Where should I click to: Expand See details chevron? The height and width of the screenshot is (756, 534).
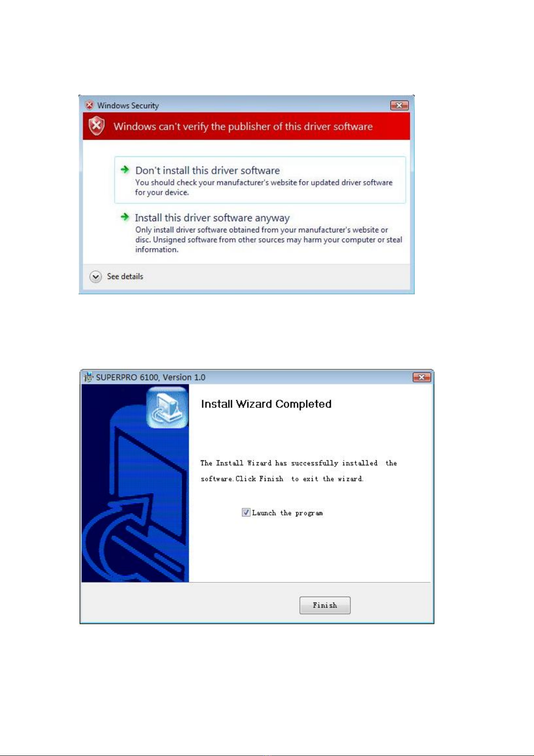pyautogui.click(x=96, y=277)
